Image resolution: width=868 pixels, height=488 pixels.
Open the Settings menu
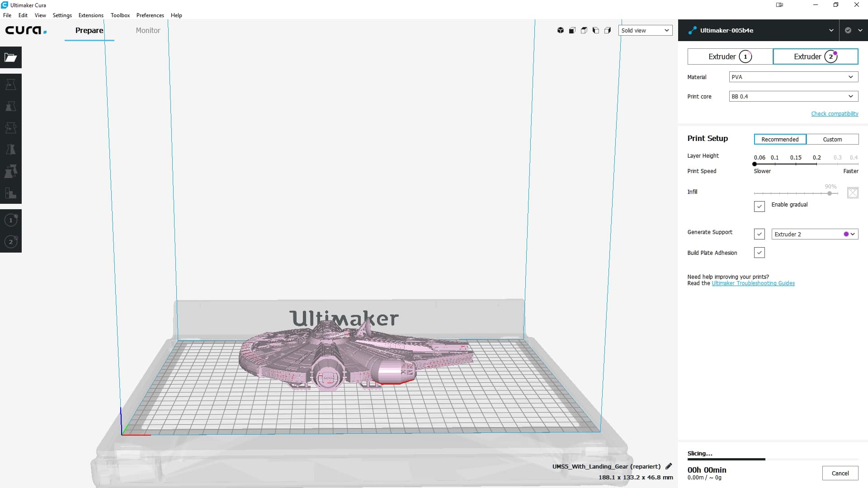[62, 15]
